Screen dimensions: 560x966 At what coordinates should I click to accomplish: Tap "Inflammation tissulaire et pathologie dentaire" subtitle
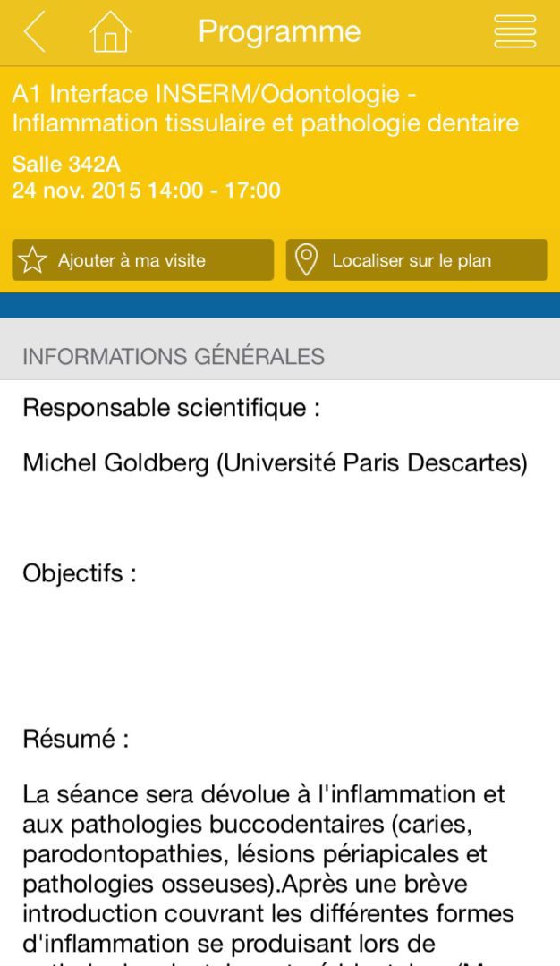click(266, 123)
